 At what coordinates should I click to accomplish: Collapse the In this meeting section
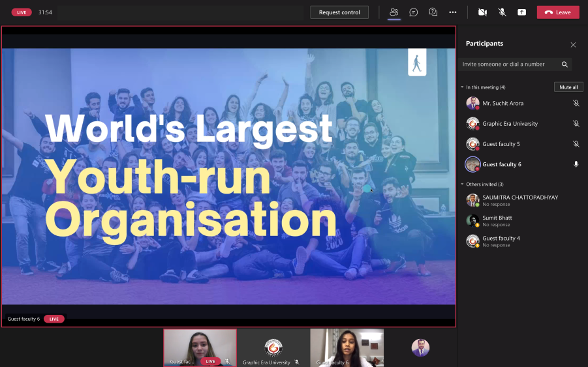(x=461, y=87)
